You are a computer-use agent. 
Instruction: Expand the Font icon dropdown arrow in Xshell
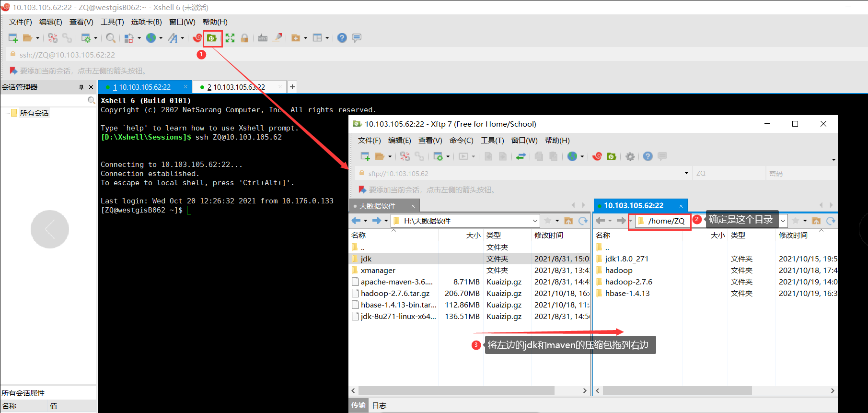(183, 38)
